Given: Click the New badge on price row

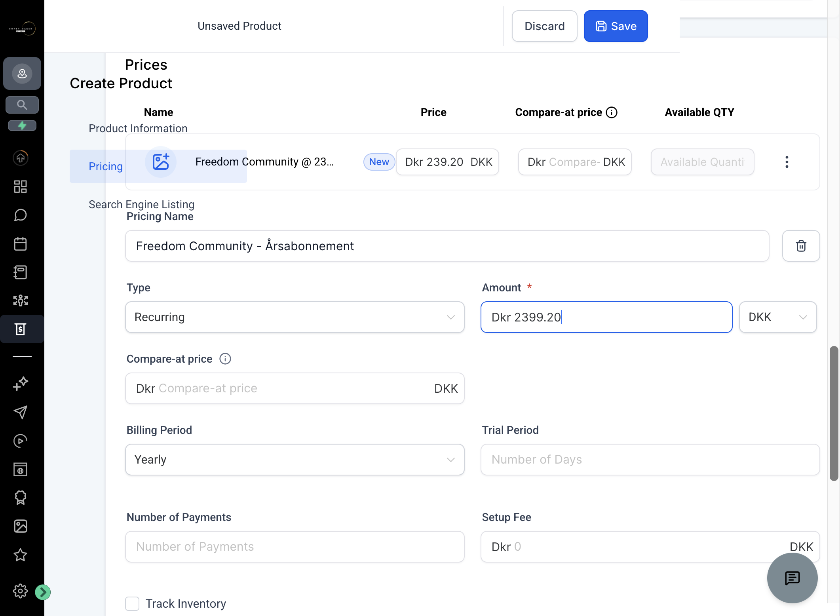Looking at the screenshot, I should tap(379, 162).
